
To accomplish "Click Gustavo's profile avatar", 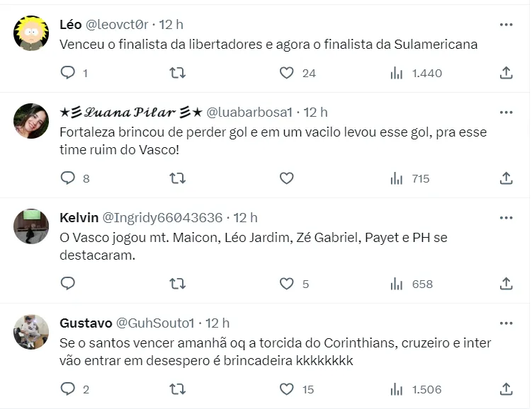I will point(31,333).
